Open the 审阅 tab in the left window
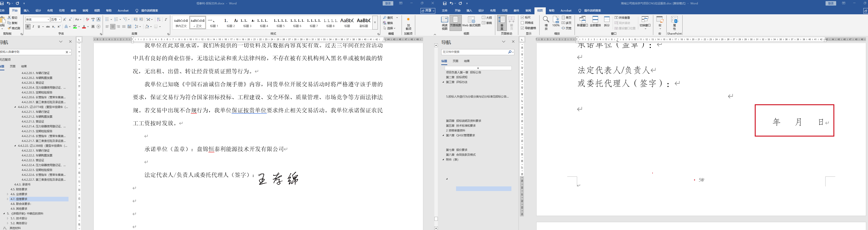 pos(85,11)
